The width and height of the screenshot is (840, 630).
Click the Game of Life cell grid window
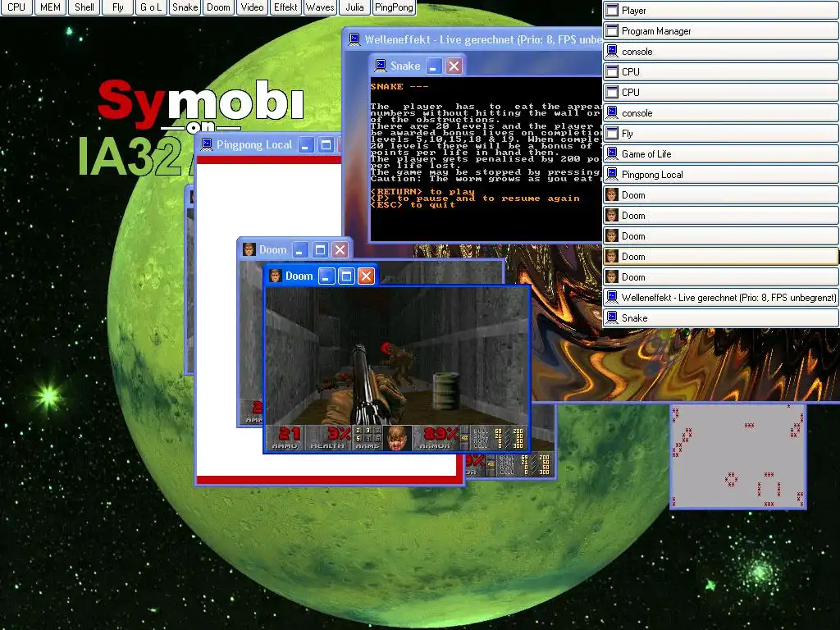738,456
